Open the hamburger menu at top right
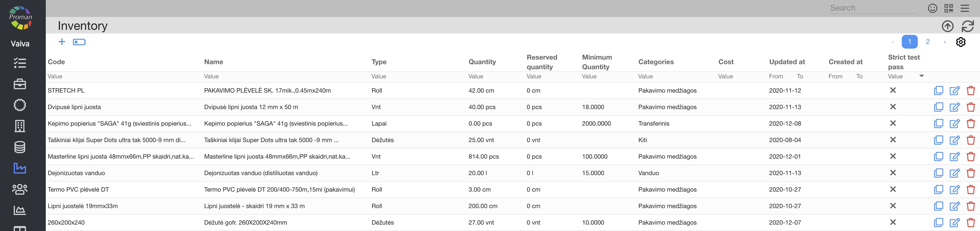The height and width of the screenshot is (231, 980). click(x=964, y=8)
